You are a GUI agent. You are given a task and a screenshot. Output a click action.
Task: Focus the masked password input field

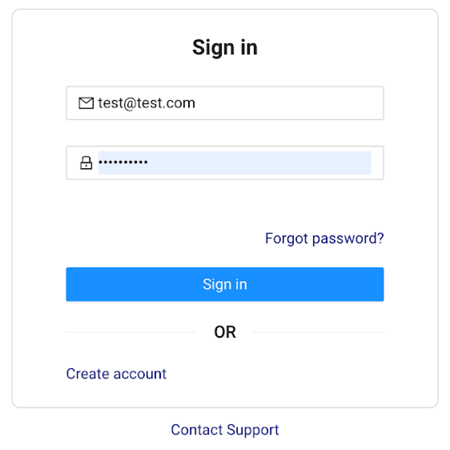(225, 163)
